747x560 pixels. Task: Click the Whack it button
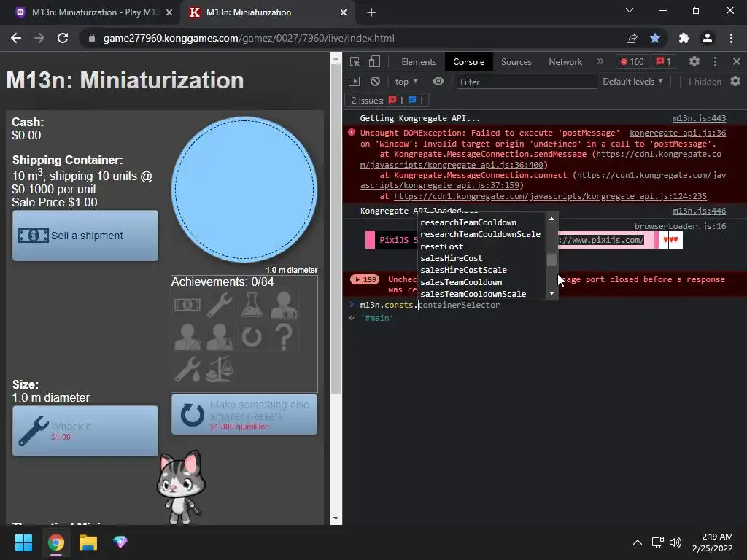(x=85, y=431)
